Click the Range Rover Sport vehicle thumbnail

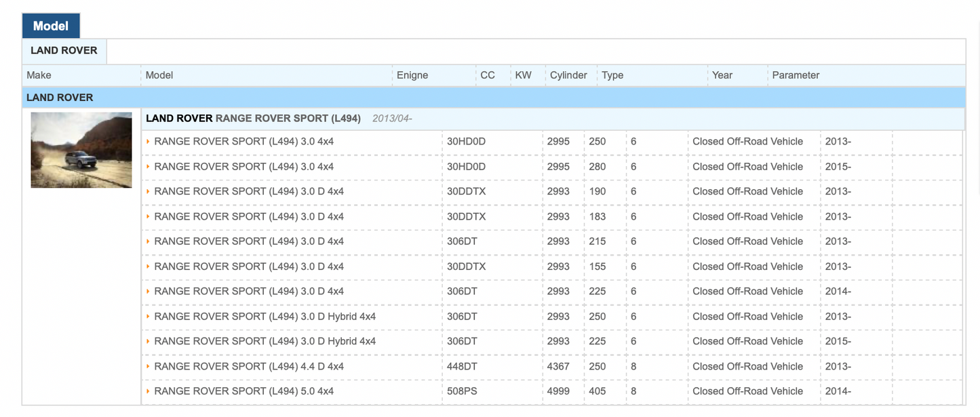(x=81, y=150)
